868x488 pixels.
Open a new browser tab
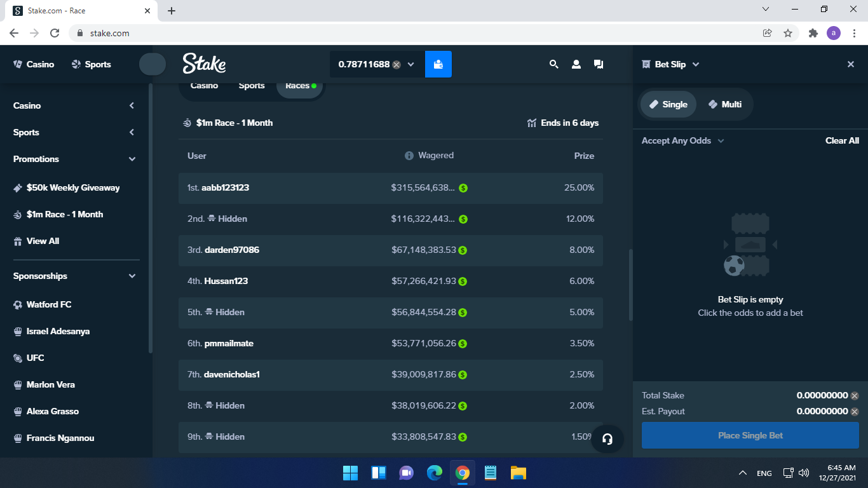pos(172,11)
